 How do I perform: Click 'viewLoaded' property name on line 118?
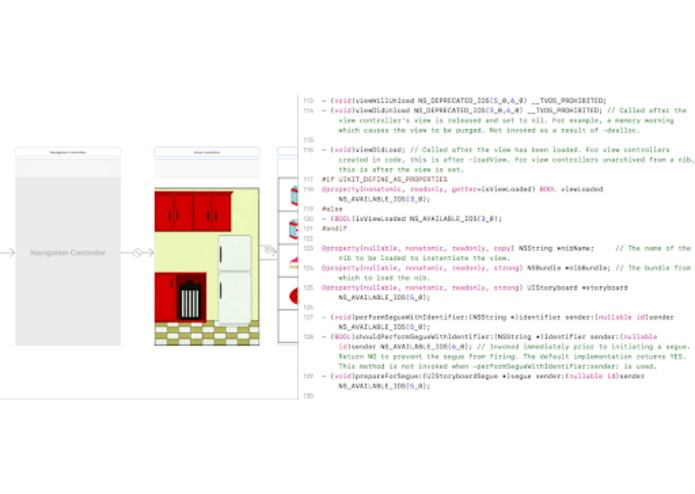[582, 189]
